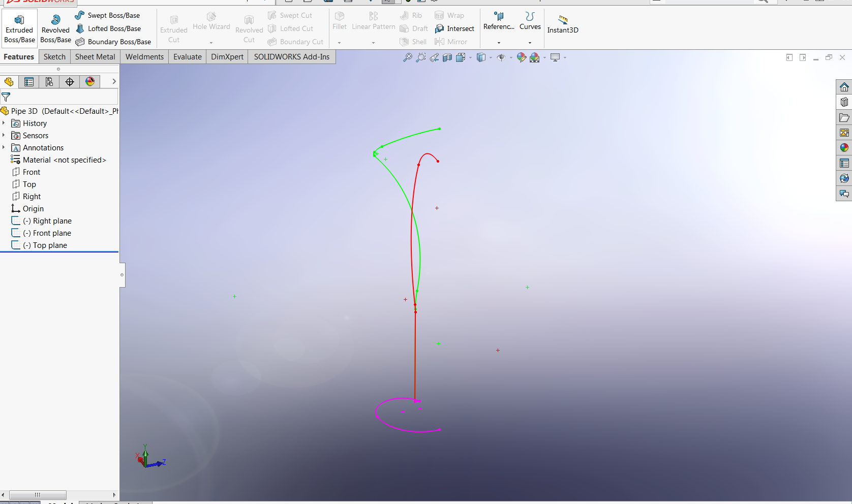Viewport: 852px width, 504px height.
Task: Expand the Sensors tree node
Action: pyautogui.click(x=4, y=135)
